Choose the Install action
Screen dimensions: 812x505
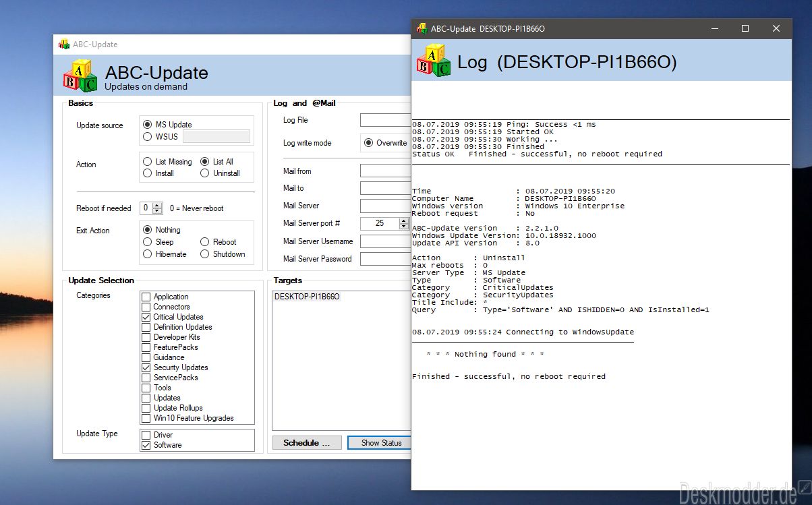[147, 173]
